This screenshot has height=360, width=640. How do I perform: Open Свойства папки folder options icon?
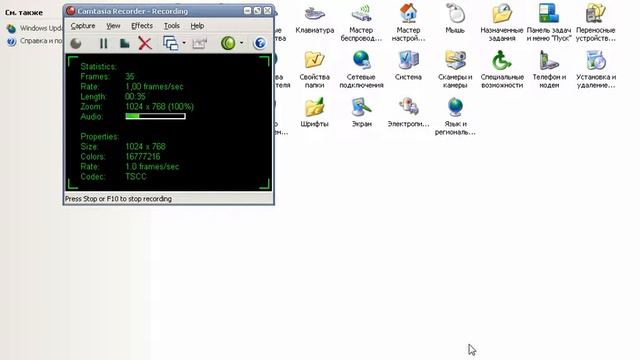tap(314, 70)
